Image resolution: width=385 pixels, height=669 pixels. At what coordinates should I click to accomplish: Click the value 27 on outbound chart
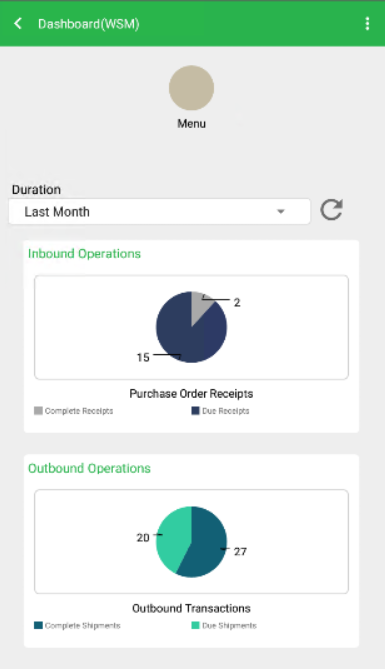240,551
